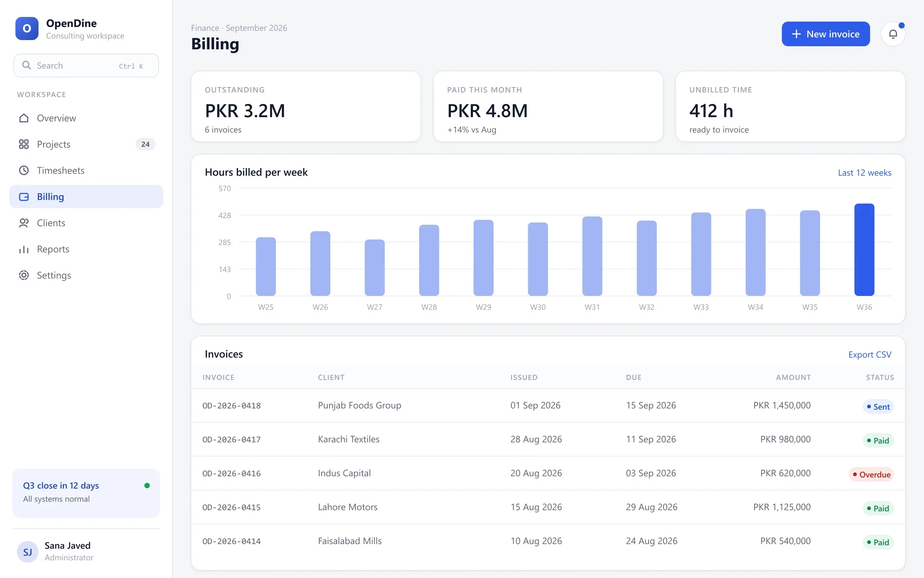Open the Unbilled time 412 h card
924x578 pixels.
pos(790,106)
